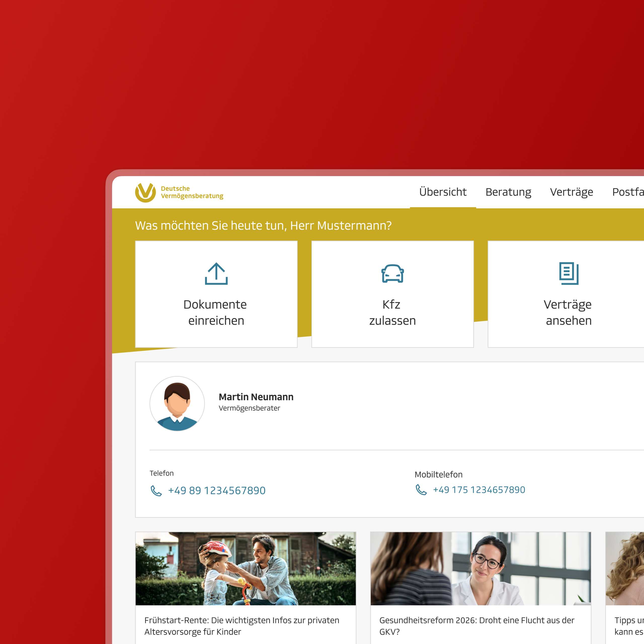Call mobile number +49 175 1234657890
Screen dimensions: 644x644
coord(479,490)
